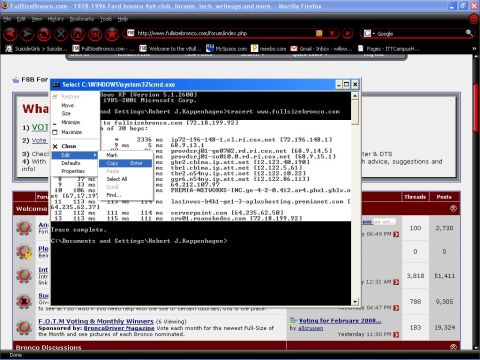The height and width of the screenshot is (360, 480).
Task: Click the 51,411 posts count
Action: (444, 276)
